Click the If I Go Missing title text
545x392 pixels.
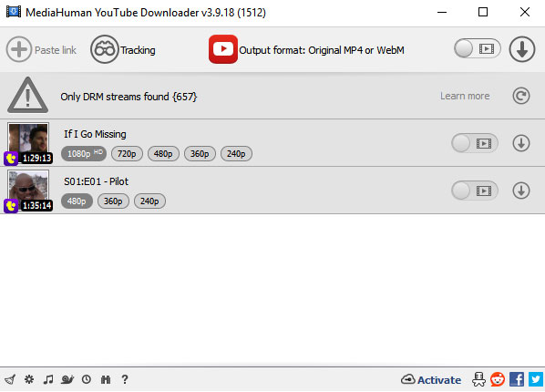tap(95, 134)
